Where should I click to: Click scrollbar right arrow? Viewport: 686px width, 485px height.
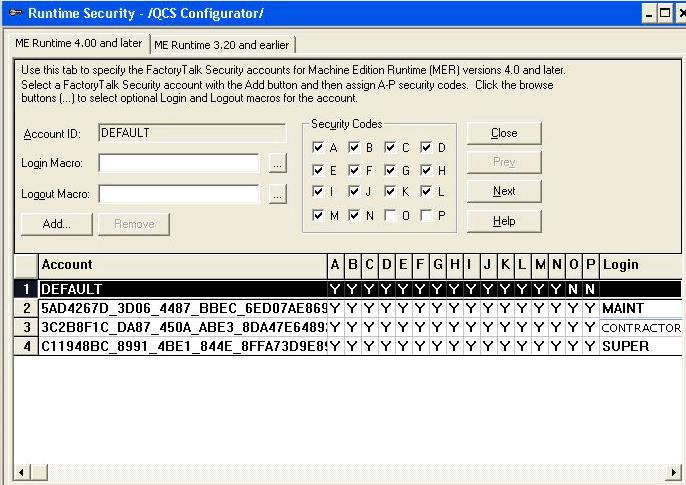[x=674, y=472]
